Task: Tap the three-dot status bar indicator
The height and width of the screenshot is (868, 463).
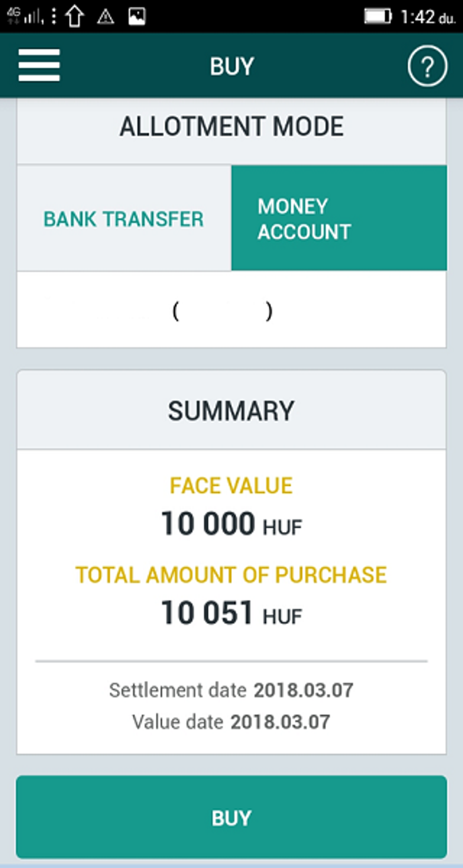Action: click(x=54, y=16)
